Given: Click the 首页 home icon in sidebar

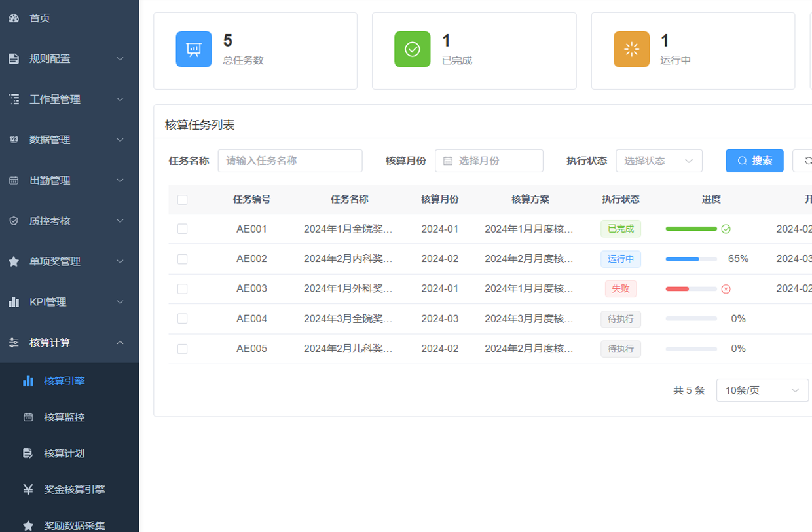Looking at the screenshot, I should 14,18.
